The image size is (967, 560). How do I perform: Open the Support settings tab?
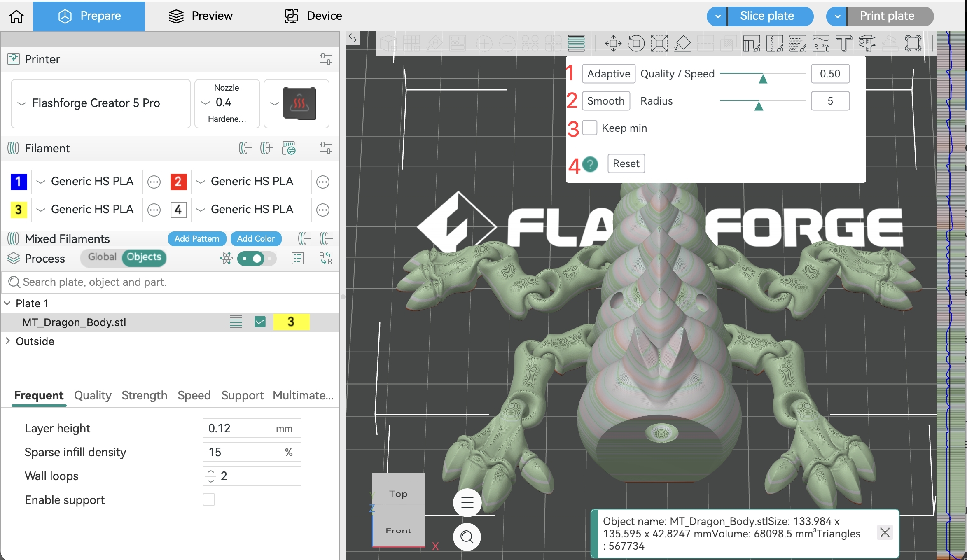pos(242,395)
